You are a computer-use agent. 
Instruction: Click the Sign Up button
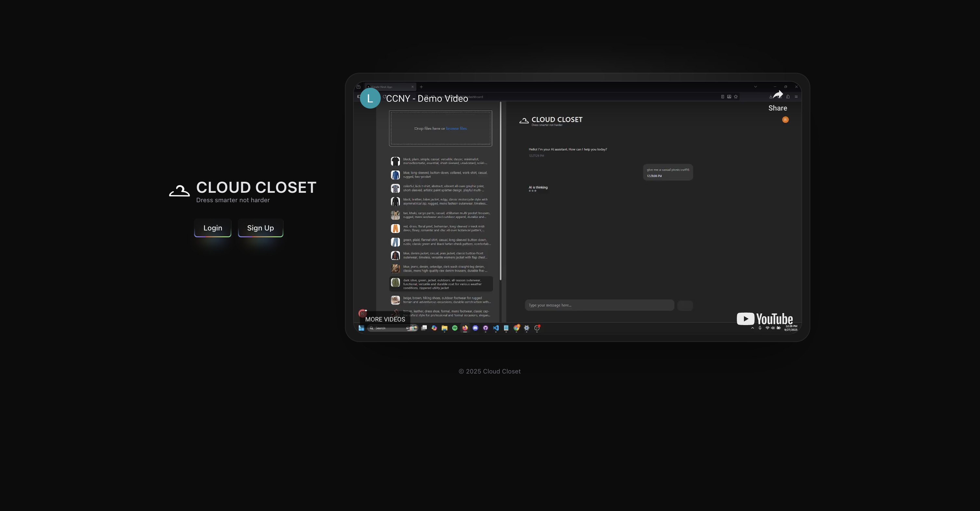coord(260,228)
